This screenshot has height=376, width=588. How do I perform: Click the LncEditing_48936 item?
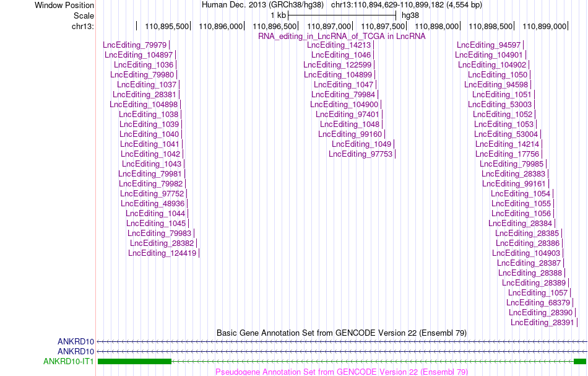point(153,204)
